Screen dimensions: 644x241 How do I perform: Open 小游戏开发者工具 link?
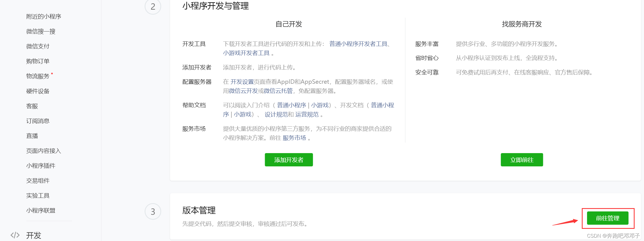(x=246, y=53)
